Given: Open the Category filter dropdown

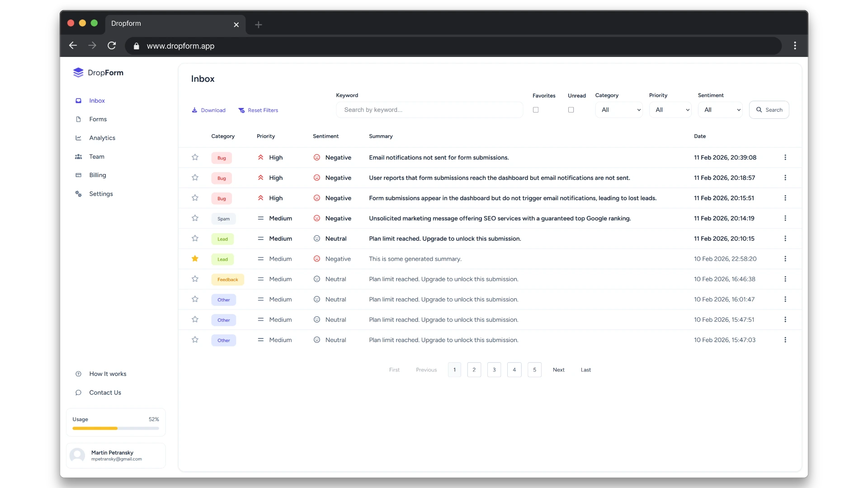Looking at the screenshot, I should tap(619, 109).
